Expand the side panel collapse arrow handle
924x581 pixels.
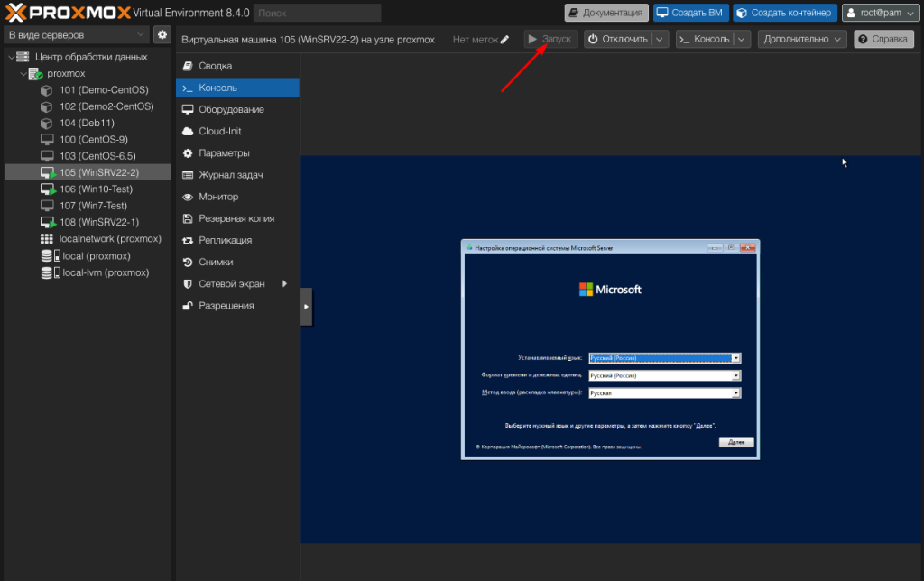point(306,307)
